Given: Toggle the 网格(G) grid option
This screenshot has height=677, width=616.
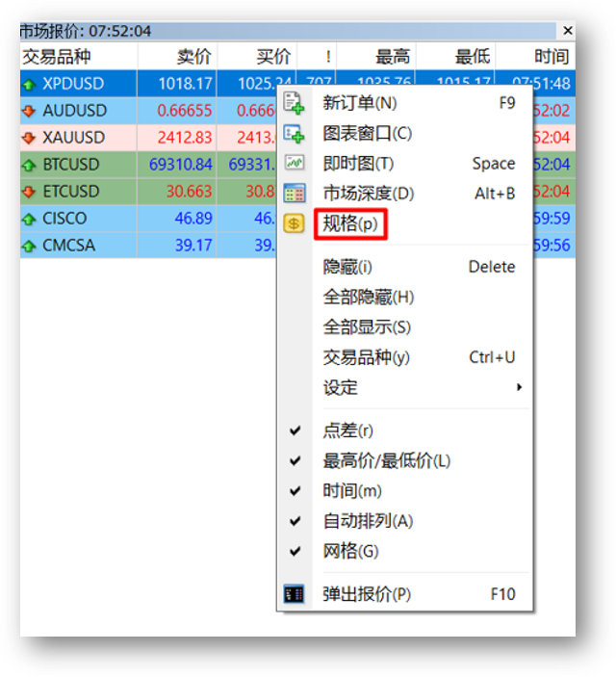Looking at the screenshot, I should tap(404, 551).
